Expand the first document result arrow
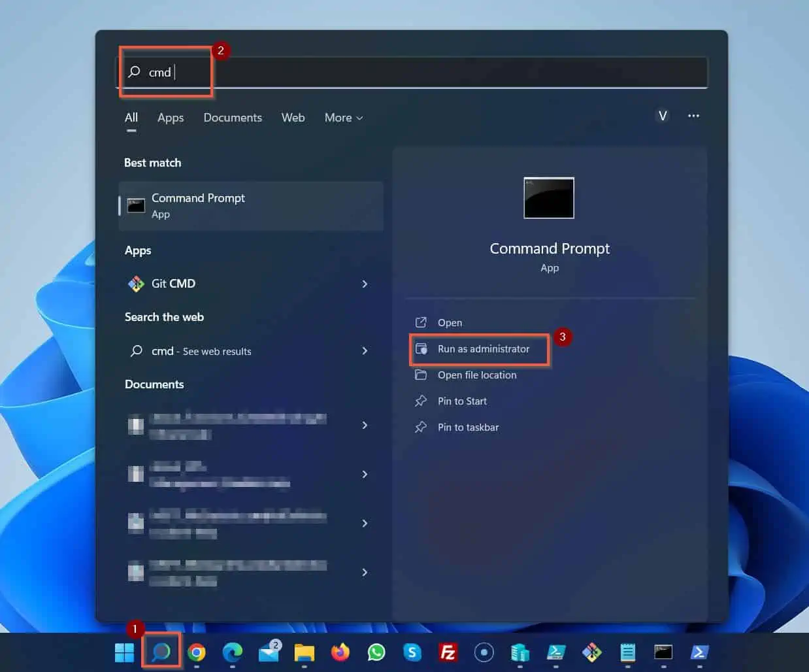Image resolution: width=809 pixels, height=672 pixels. click(365, 425)
